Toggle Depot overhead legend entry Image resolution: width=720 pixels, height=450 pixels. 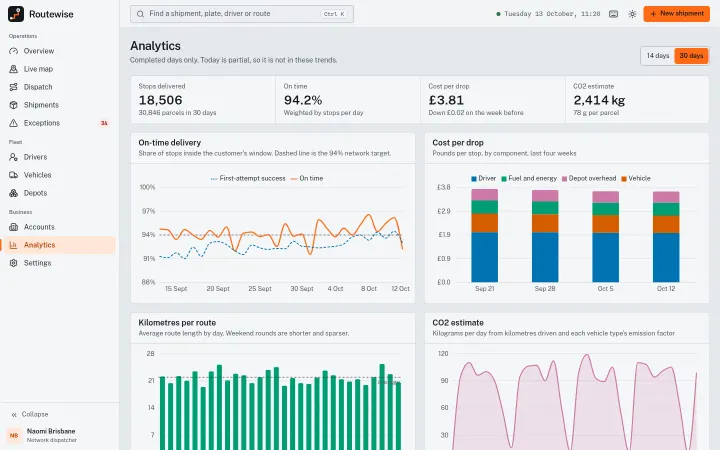click(589, 178)
